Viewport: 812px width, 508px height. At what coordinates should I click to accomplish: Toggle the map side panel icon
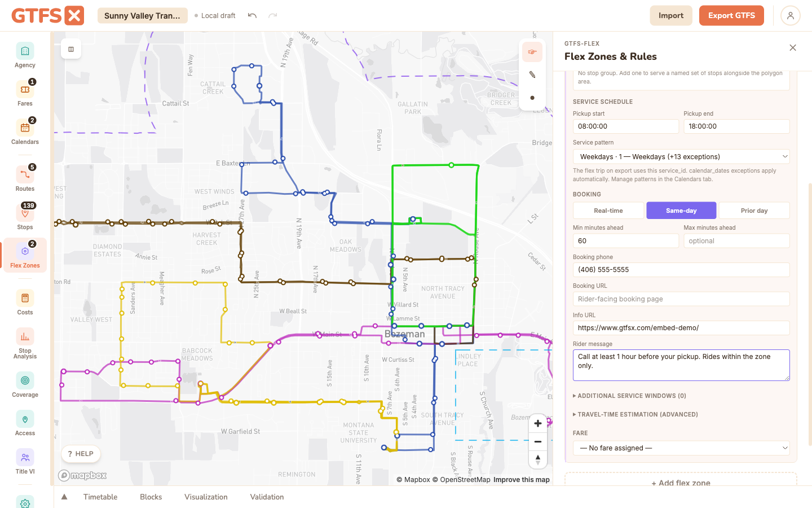pyautogui.click(x=71, y=49)
